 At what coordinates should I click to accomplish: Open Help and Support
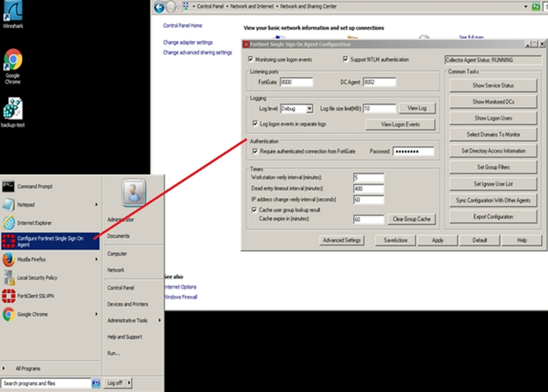click(x=124, y=337)
